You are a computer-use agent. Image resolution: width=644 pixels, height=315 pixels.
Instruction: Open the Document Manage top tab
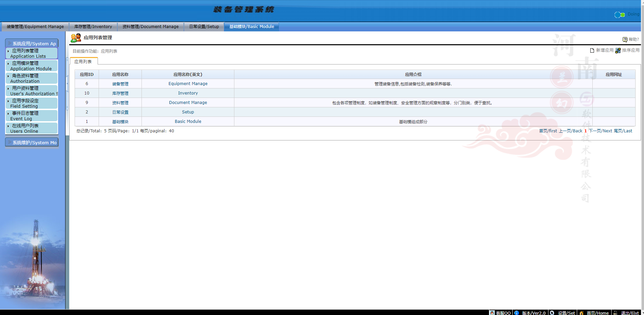[150, 27]
